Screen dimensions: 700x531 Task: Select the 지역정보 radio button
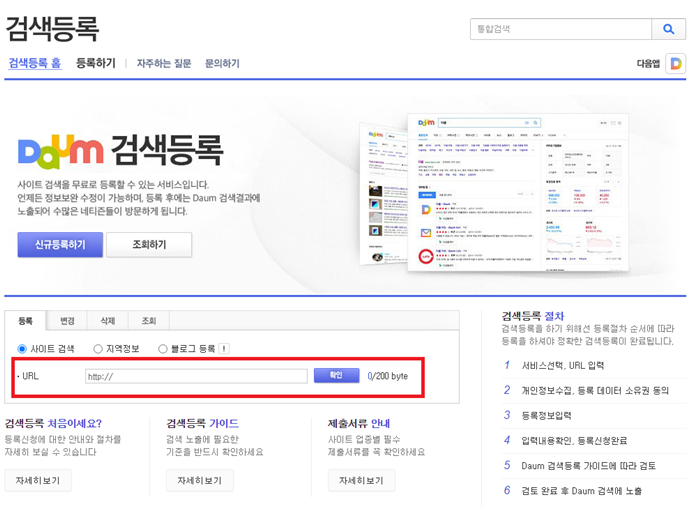[x=98, y=349]
